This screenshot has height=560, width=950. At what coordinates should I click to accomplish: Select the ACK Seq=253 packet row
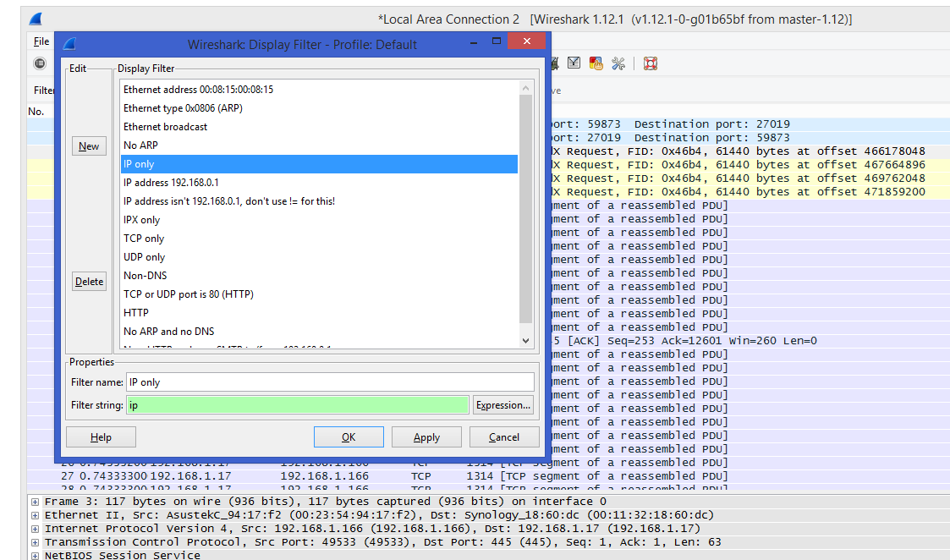point(750,341)
